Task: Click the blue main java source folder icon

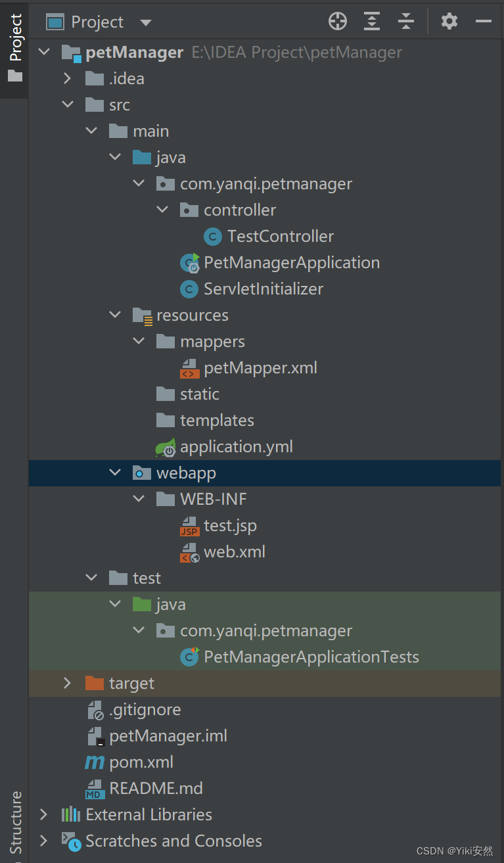Action: (x=142, y=157)
